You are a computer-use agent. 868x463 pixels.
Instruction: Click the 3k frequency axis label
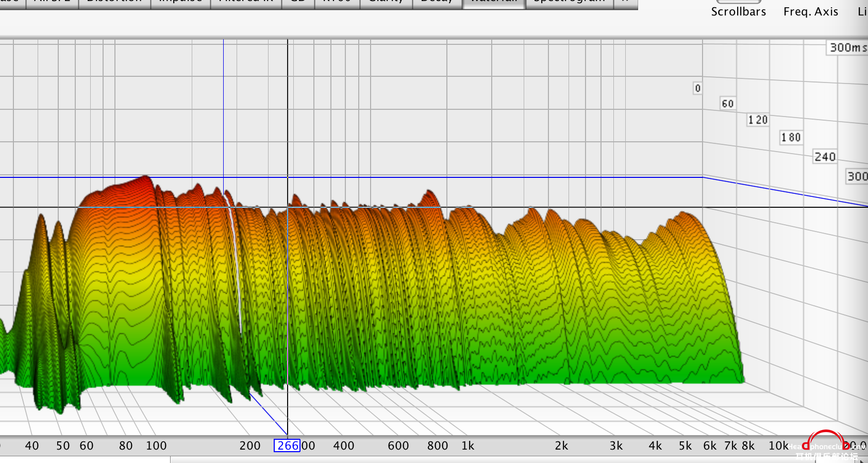(x=616, y=445)
